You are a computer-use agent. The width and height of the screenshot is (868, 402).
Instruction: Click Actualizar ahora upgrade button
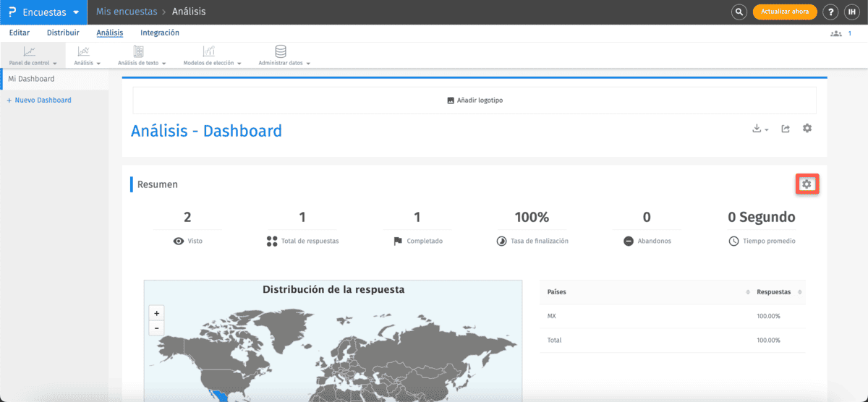coord(785,12)
